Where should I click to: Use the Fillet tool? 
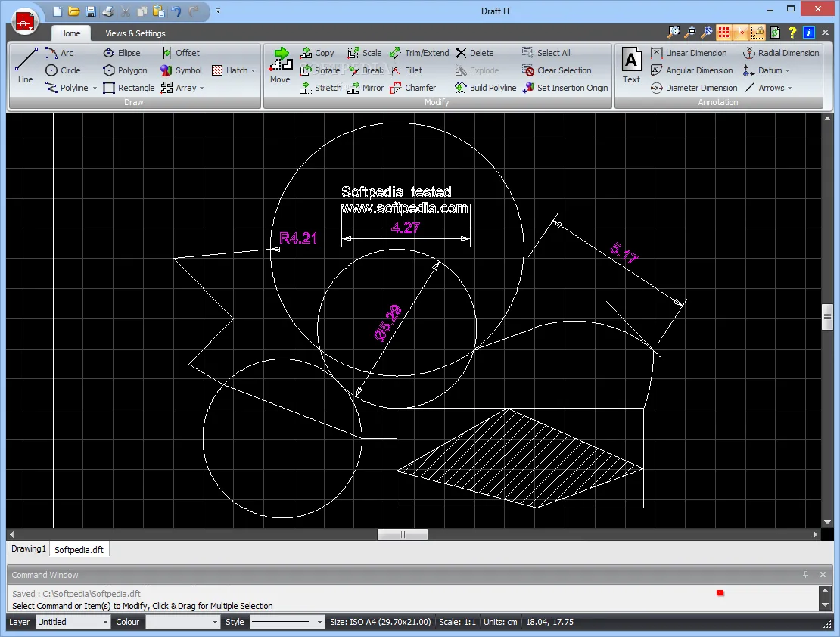tap(406, 70)
